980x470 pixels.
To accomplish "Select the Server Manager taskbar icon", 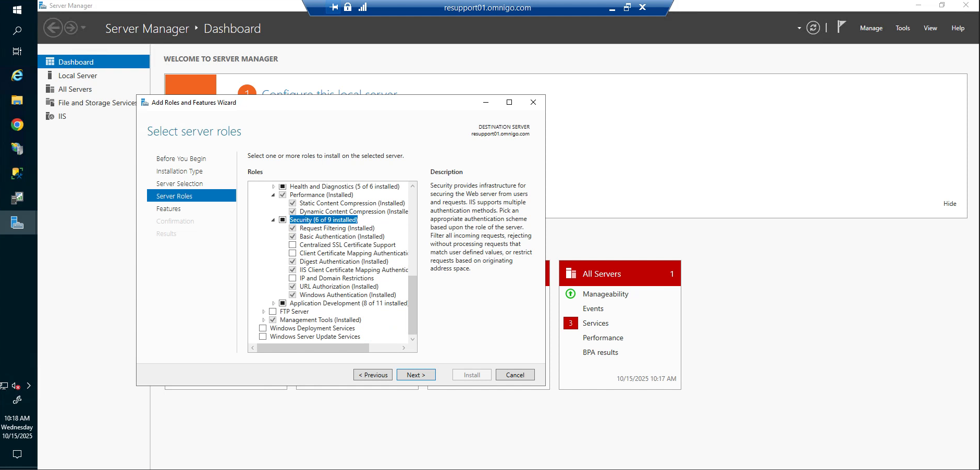I will click(17, 222).
